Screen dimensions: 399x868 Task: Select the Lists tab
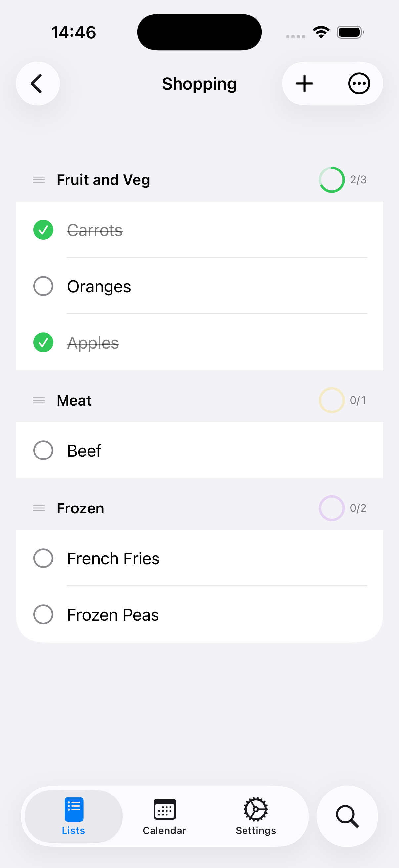click(x=73, y=816)
